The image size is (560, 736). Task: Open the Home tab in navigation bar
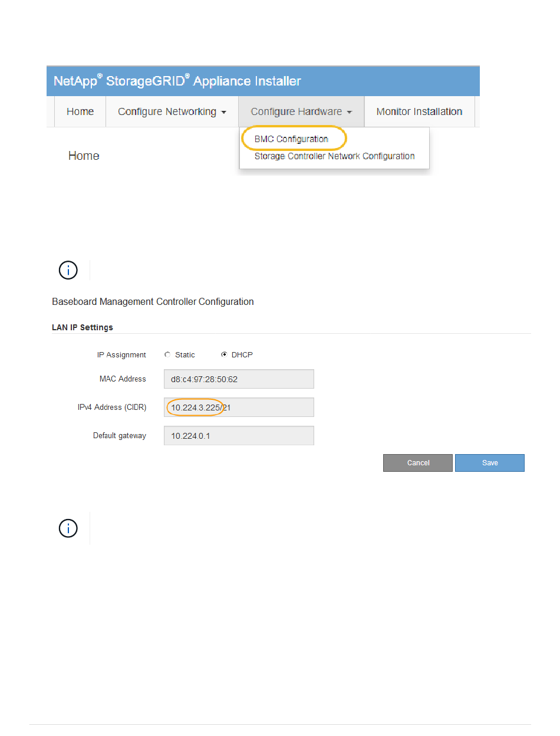[80, 111]
